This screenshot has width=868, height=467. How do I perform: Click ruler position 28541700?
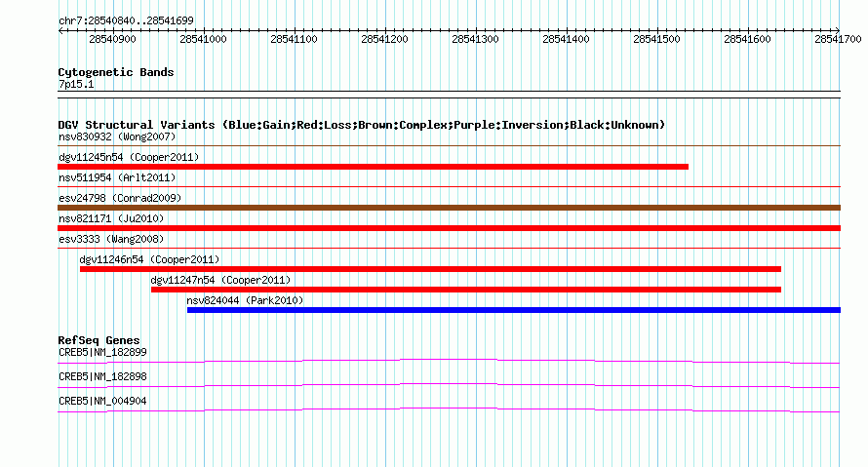tap(838, 39)
